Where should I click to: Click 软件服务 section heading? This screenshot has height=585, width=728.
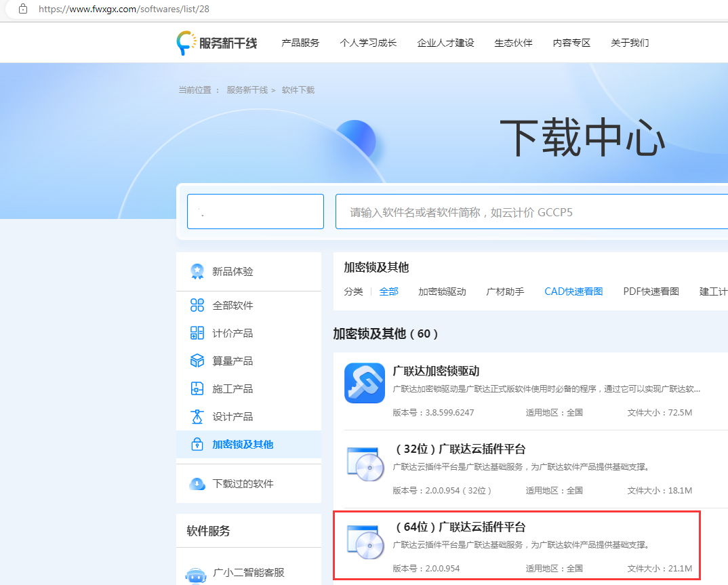(x=209, y=531)
